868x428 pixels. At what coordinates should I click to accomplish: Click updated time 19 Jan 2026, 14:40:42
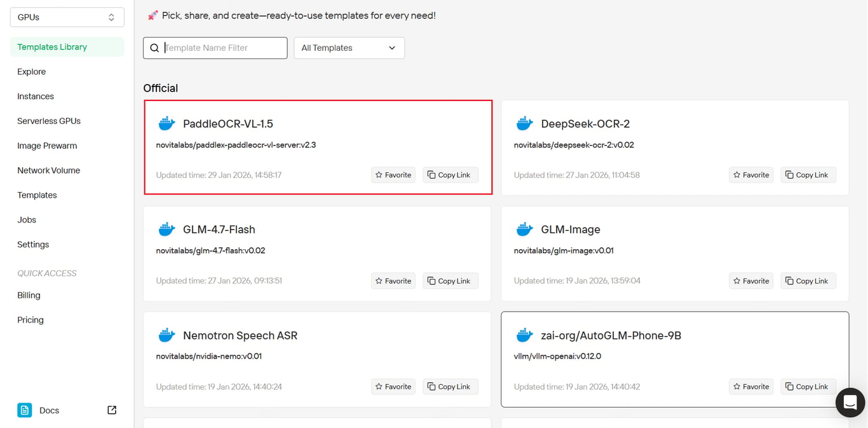pos(577,387)
